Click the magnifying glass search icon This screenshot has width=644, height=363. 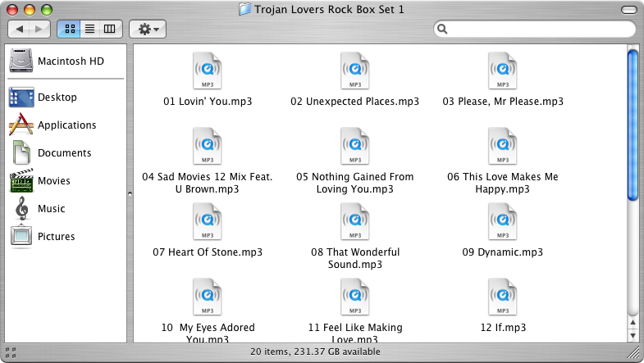coord(442,29)
